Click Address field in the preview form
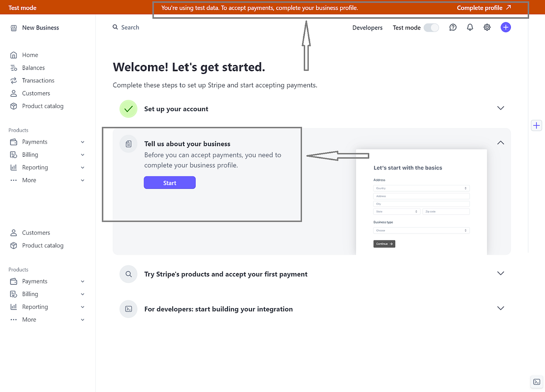 tap(421, 196)
